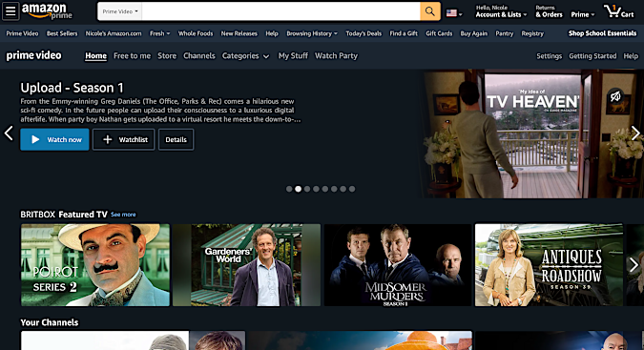The width and height of the screenshot is (644, 350).
Task: Select the seventh carousel dot
Action: 343,189
